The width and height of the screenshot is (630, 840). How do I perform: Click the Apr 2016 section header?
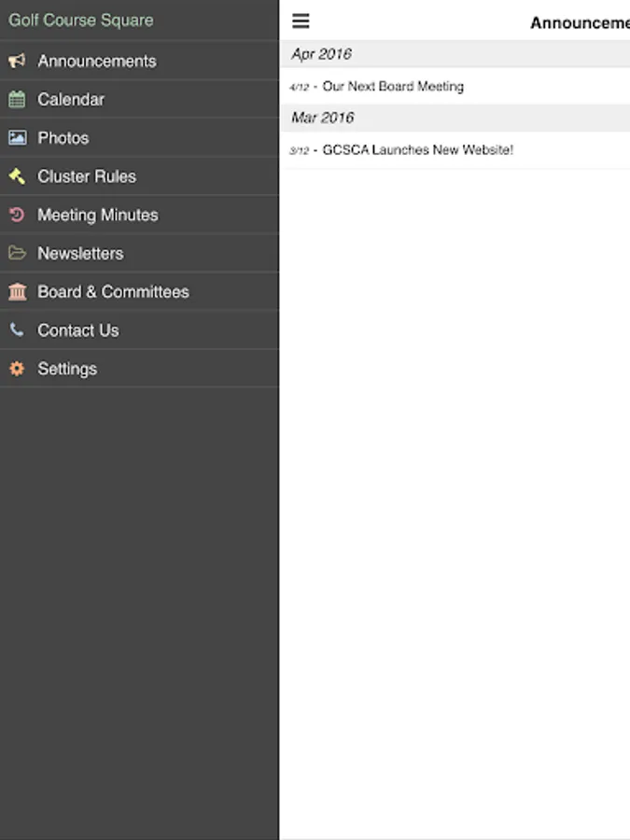click(455, 54)
